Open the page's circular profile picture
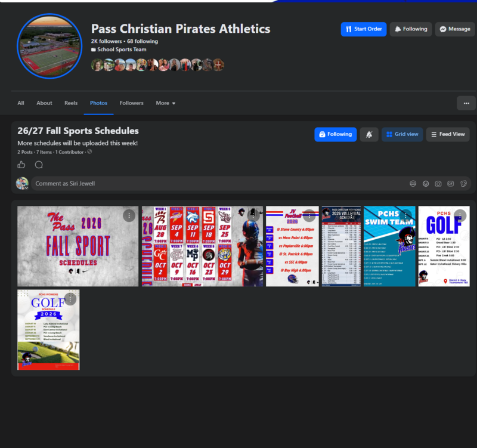This screenshot has width=477, height=448. [49, 46]
